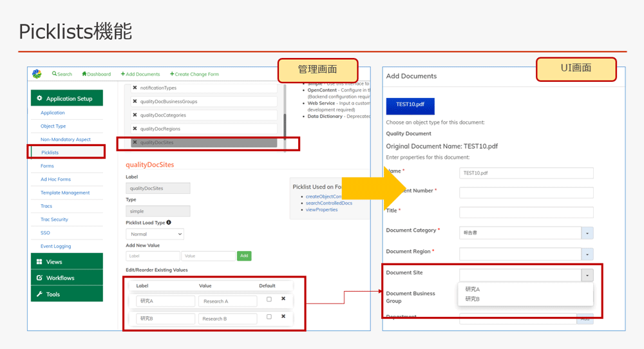Click the Views grid icon

pyautogui.click(x=39, y=261)
